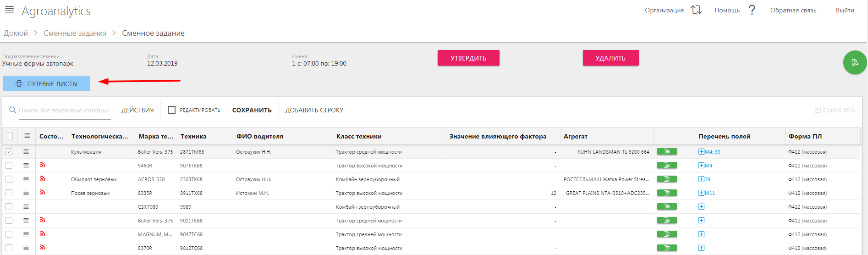Open row menu for 9460R row
The image size is (868, 255).
point(26,166)
